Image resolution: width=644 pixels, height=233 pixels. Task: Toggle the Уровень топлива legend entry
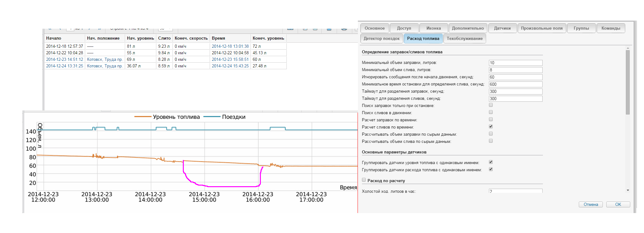pyautogui.click(x=167, y=117)
